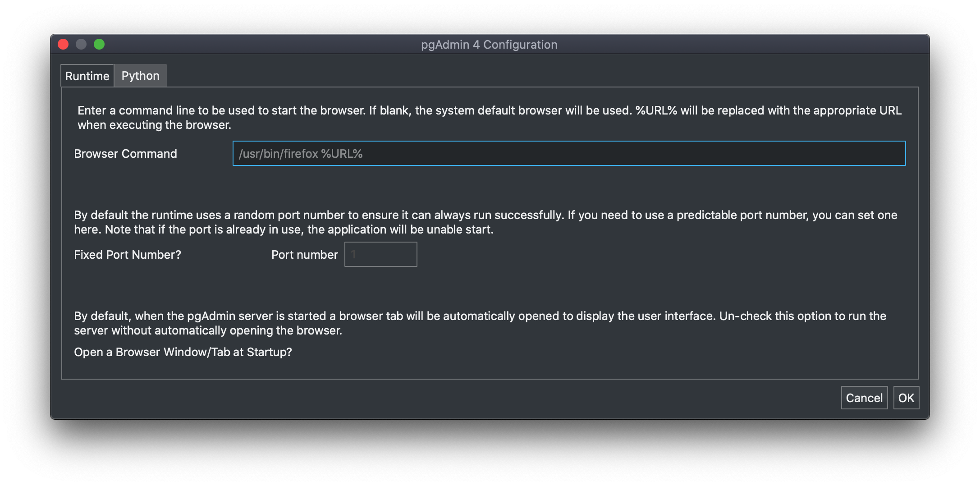Image resolution: width=980 pixels, height=486 pixels.
Task: Click the green zoom window button
Action: (x=99, y=44)
